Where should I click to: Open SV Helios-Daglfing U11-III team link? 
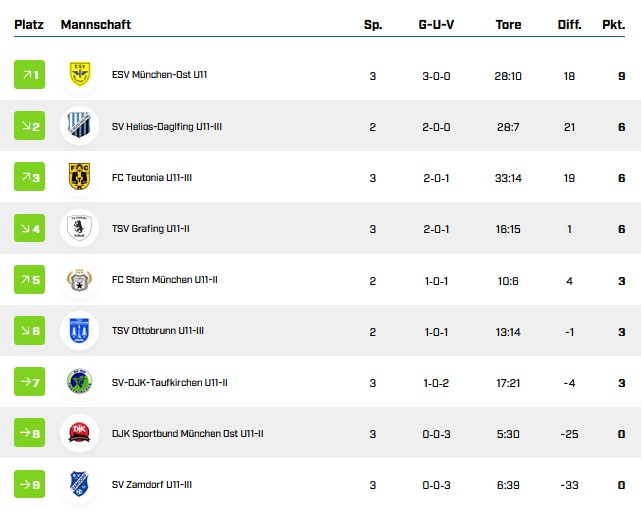(165, 127)
